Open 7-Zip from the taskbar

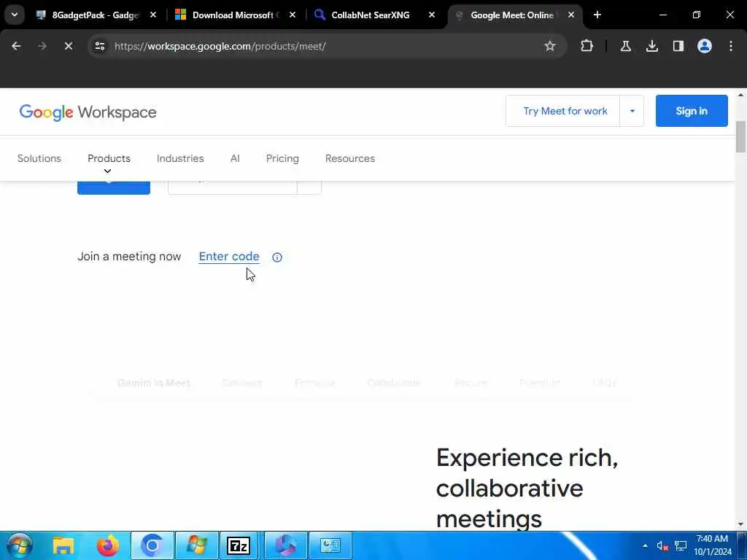click(x=239, y=545)
